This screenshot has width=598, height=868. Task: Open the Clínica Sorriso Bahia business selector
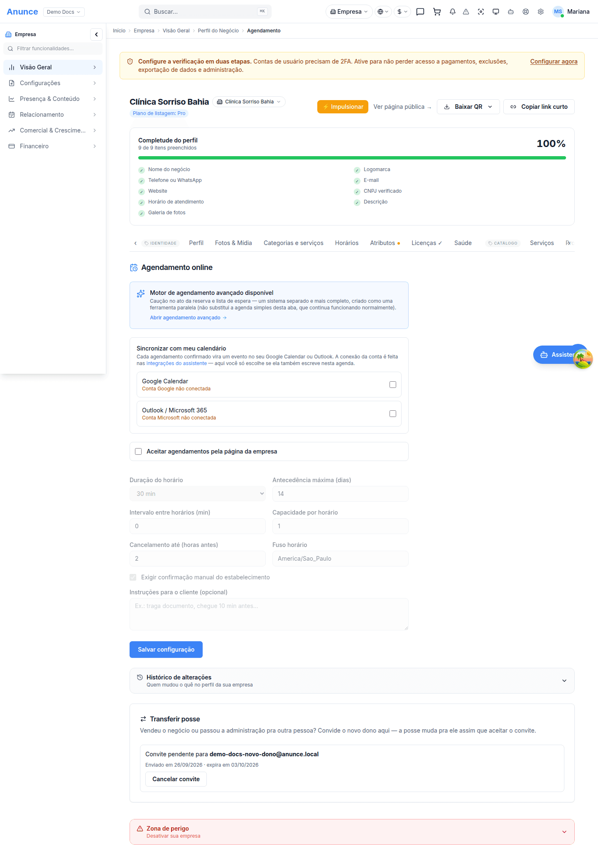click(x=249, y=102)
